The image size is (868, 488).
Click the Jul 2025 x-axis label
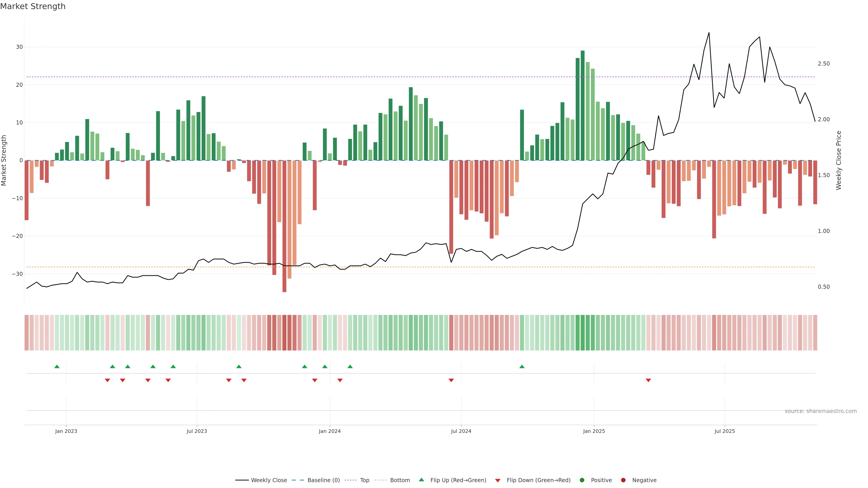point(724,431)
